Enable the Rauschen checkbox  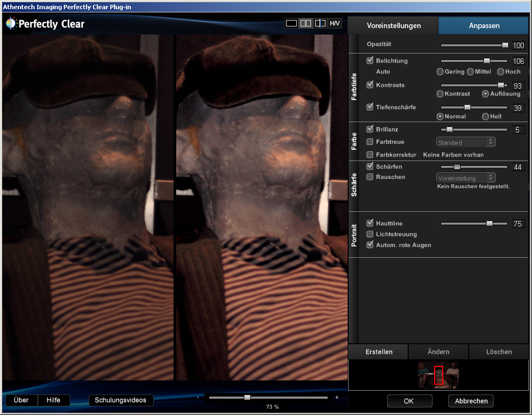(370, 177)
